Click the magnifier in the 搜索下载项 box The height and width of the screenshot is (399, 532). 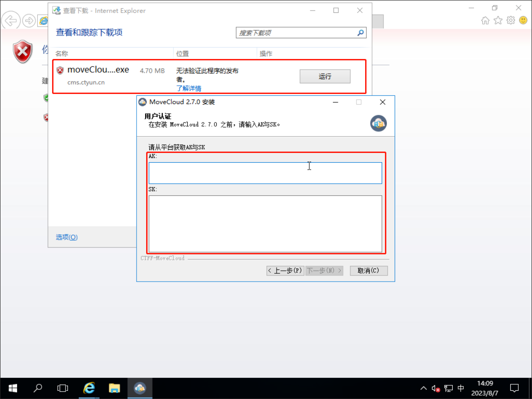click(360, 33)
